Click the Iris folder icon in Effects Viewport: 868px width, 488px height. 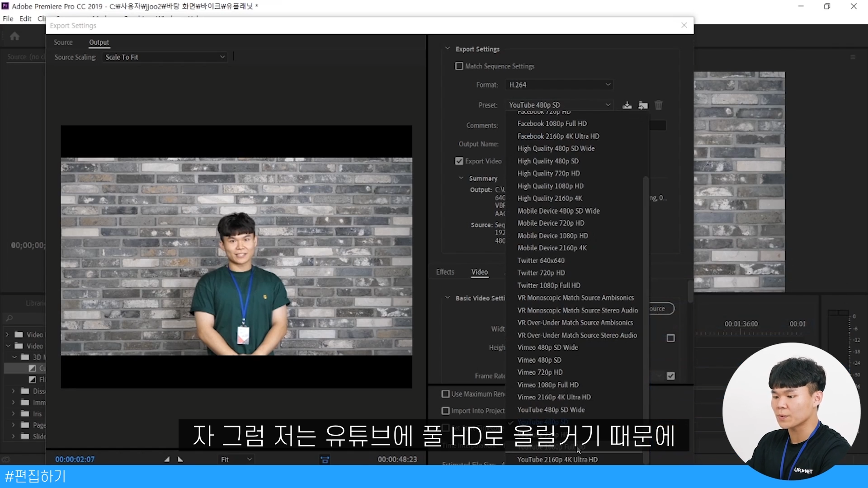(25, 413)
